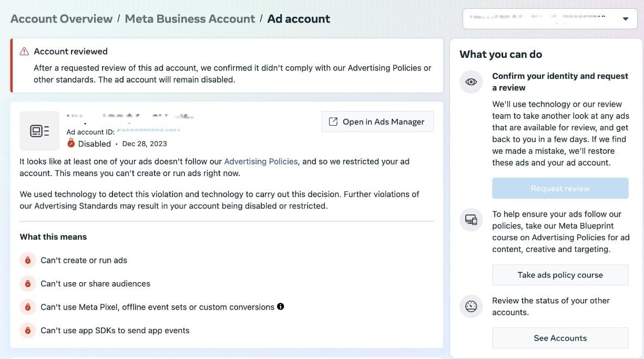Click the Disabled status label
The height and width of the screenshot is (359, 644).
pyautogui.click(x=95, y=143)
